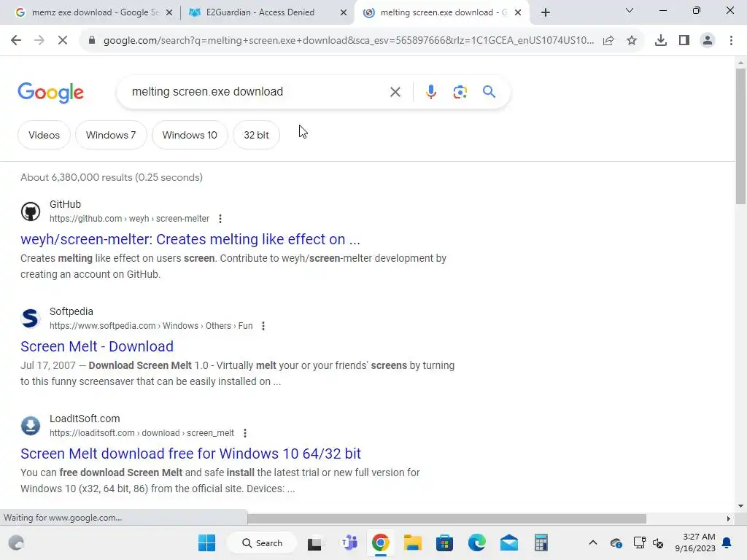Clear the Google search box
This screenshot has width=747, height=560.
click(395, 92)
